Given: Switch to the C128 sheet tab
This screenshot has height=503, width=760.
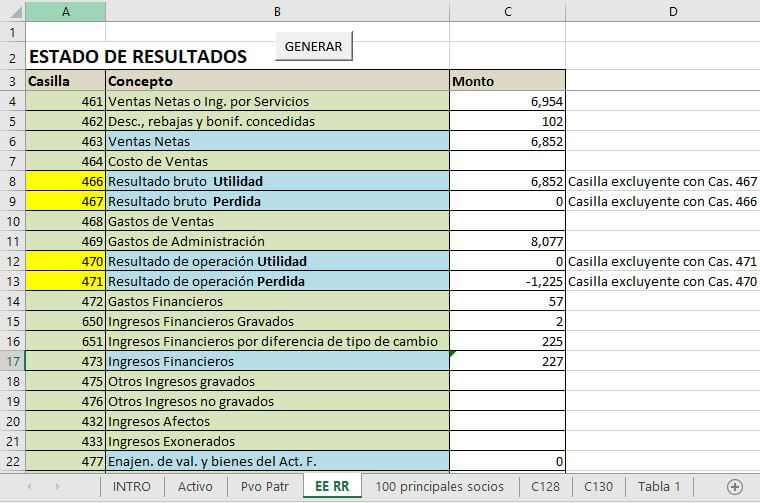Looking at the screenshot, I should point(545,487).
